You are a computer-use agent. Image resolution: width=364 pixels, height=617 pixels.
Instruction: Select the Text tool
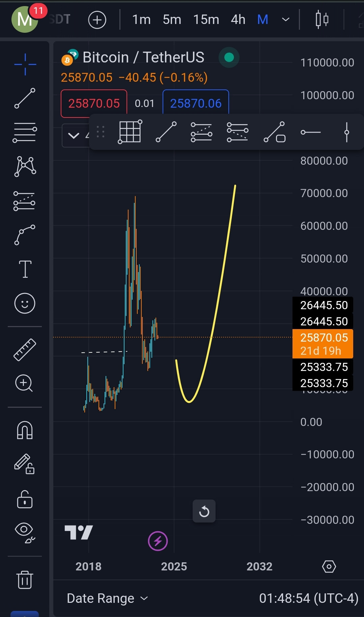[x=25, y=269]
